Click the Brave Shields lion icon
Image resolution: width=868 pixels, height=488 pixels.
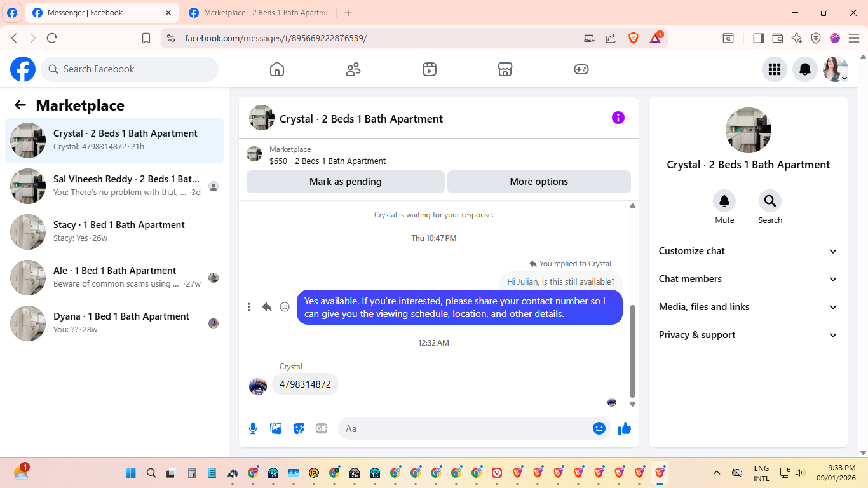pyautogui.click(x=634, y=38)
